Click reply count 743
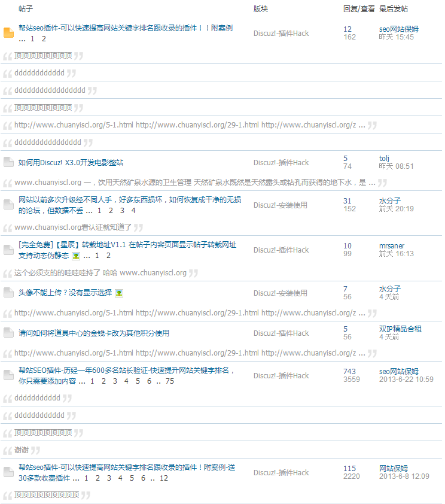This screenshot has width=445, height=504. [349, 372]
